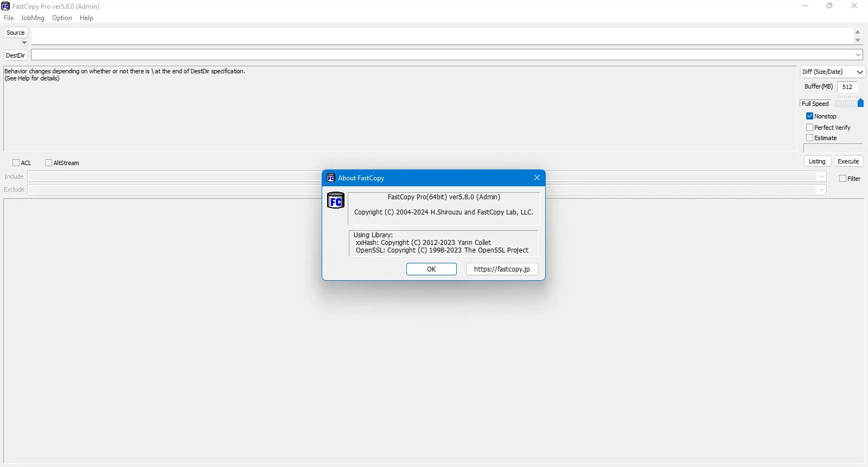Click the Listing button
Screen dimensions: 868x467
(817, 161)
